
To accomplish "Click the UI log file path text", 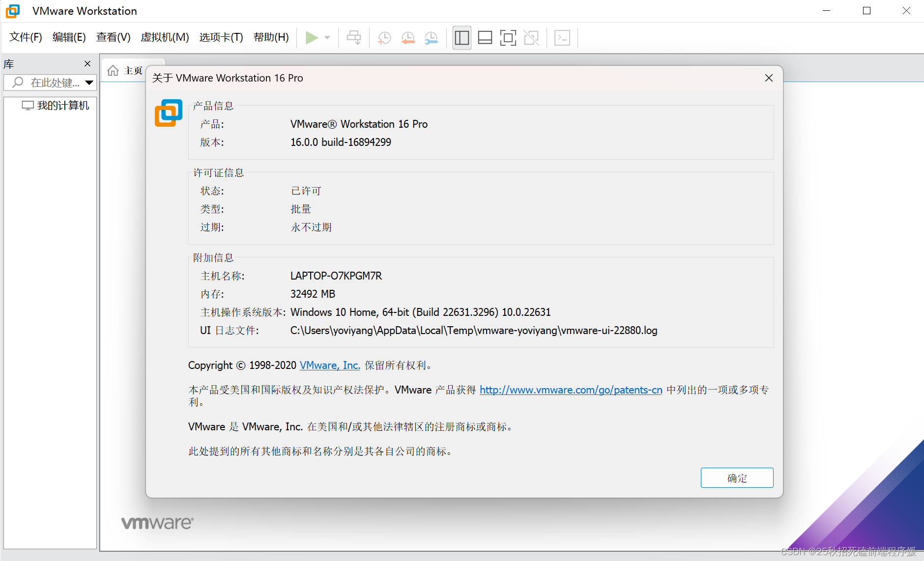I will pos(474,331).
